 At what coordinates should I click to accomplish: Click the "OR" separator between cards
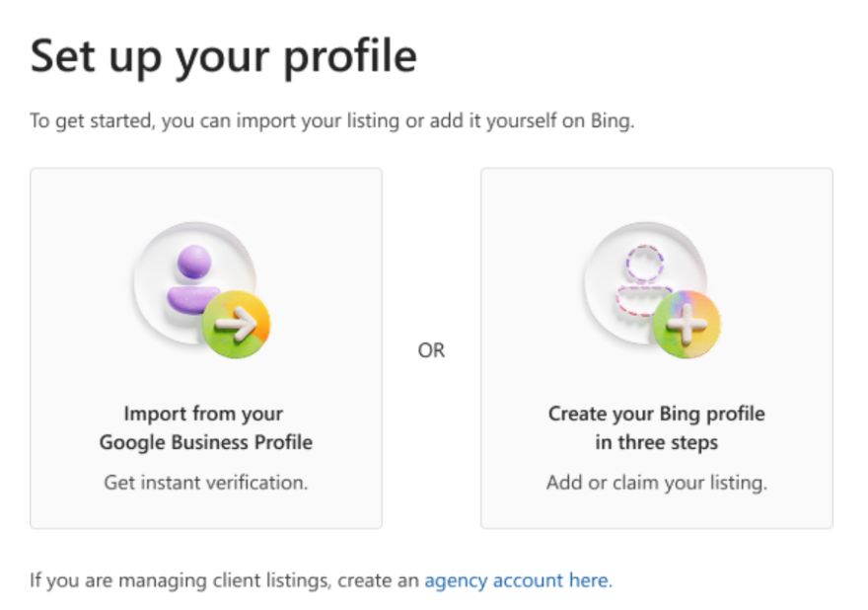point(431,350)
